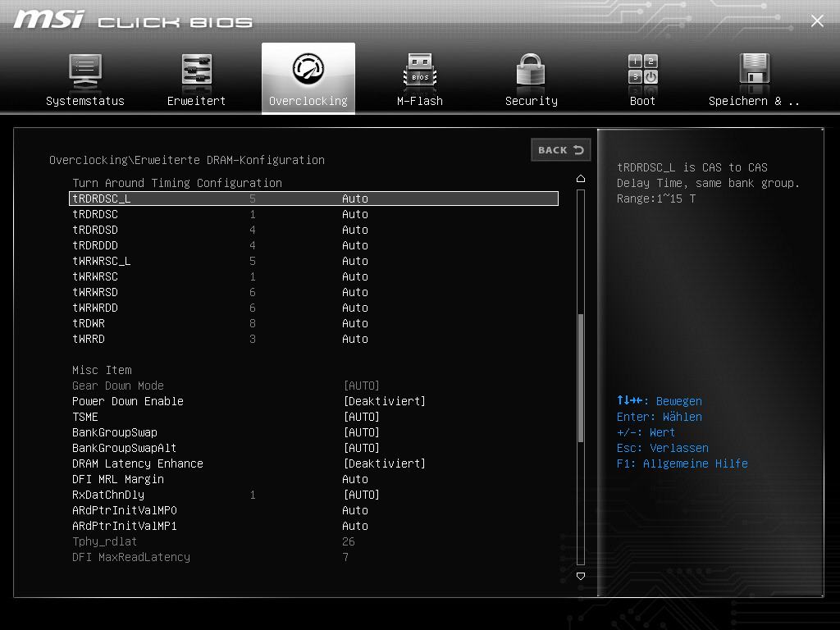Click the MSI Click BIOS logo
840x630 pixels.
(133, 21)
